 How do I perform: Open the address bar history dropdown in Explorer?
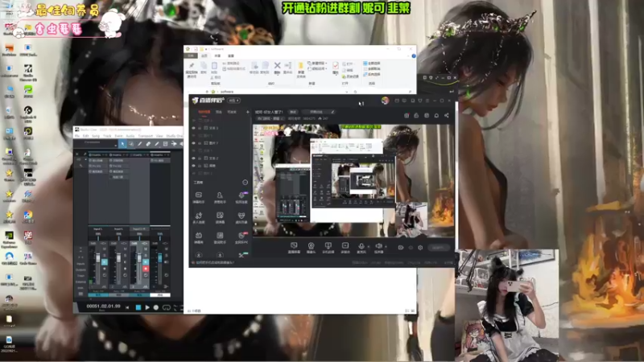pyautogui.click(x=347, y=92)
